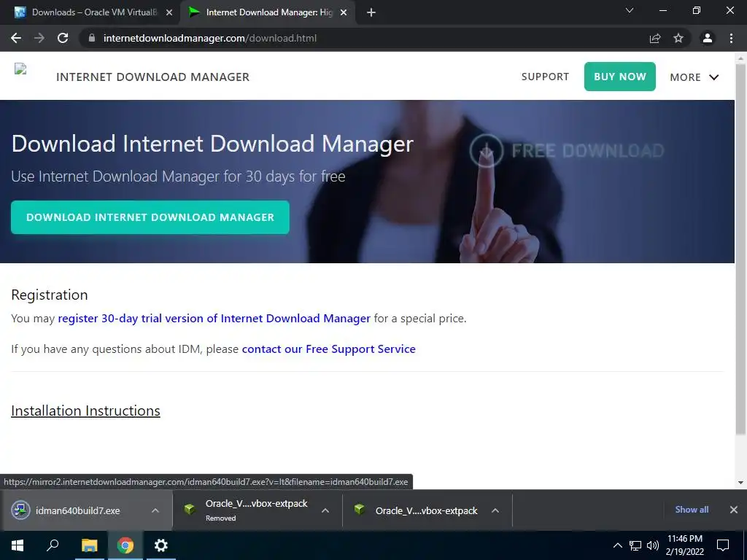The width and height of the screenshot is (747, 560).
Task: Open volume control tray icon
Action: click(653, 545)
